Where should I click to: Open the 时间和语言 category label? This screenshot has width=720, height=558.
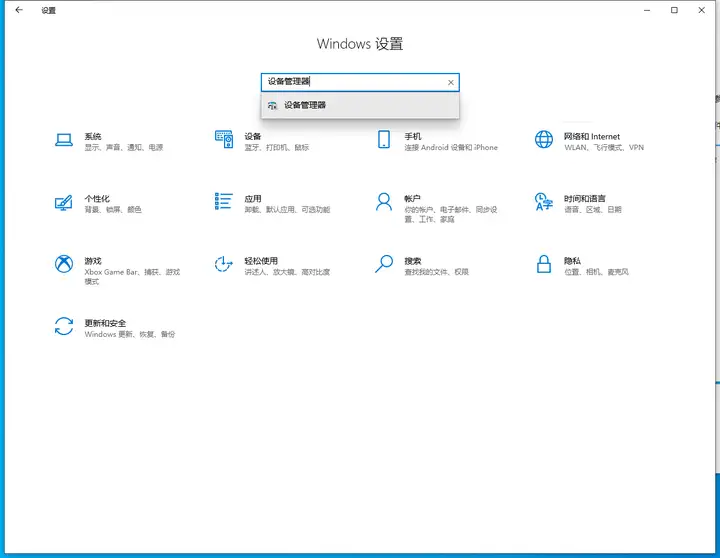[585, 198]
